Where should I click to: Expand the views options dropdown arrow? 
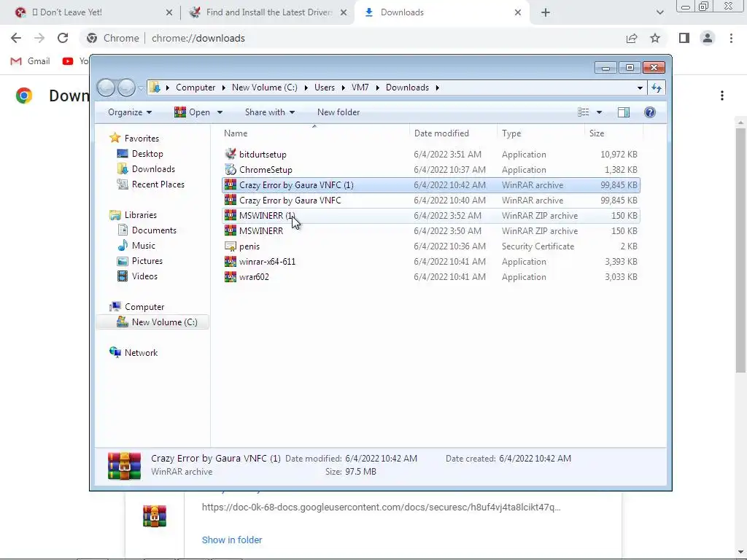[600, 112]
